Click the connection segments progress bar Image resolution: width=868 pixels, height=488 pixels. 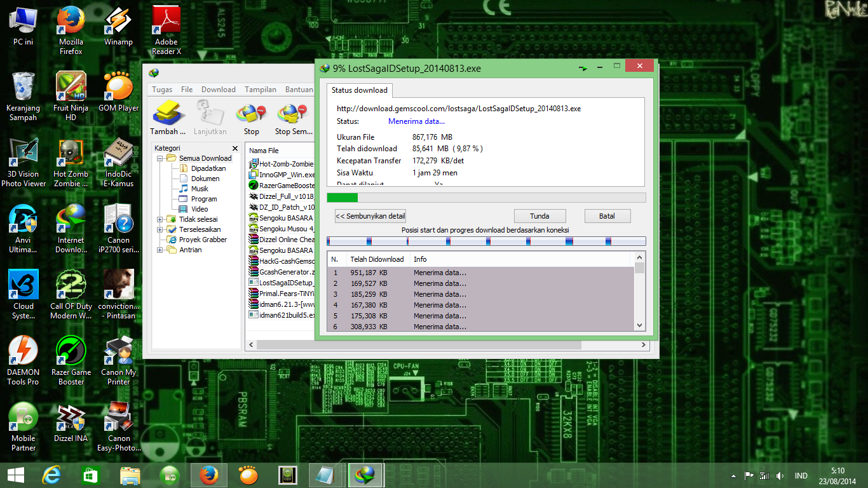(x=486, y=241)
